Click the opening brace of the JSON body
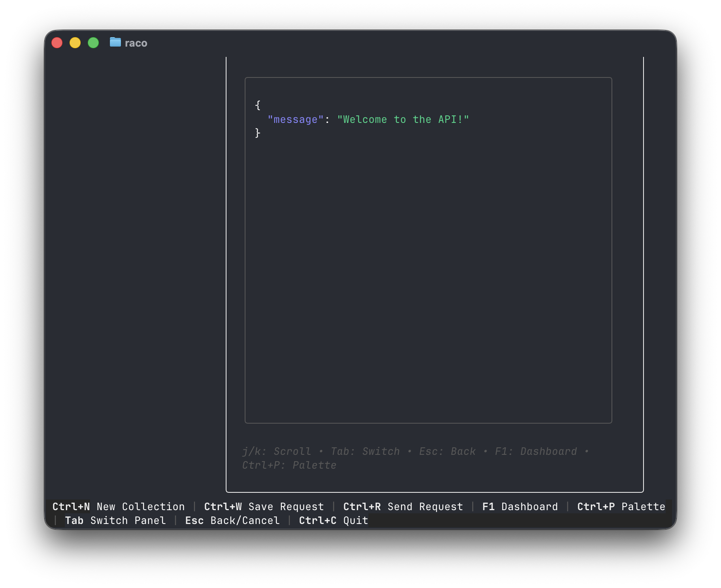The height and width of the screenshot is (588, 721). pyautogui.click(x=258, y=105)
